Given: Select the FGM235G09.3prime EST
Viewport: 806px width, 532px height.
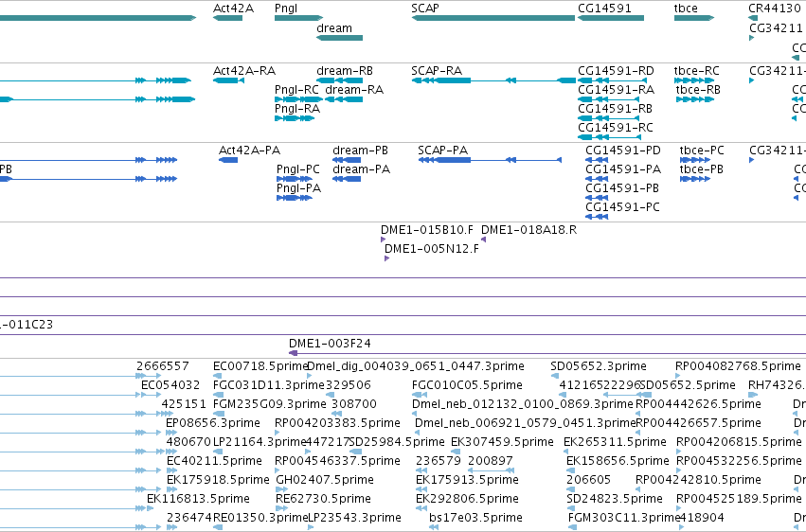Looking at the screenshot, I should (219, 414).
